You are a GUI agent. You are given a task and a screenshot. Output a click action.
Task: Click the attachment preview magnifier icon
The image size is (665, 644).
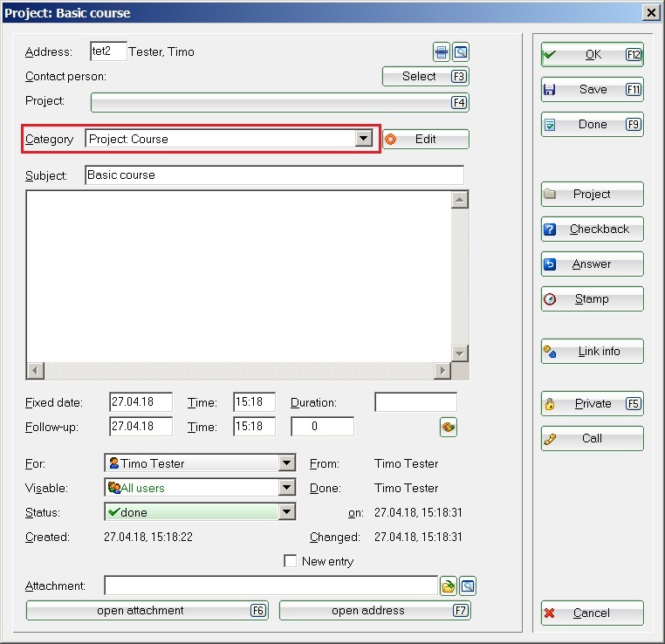(468, 586)
